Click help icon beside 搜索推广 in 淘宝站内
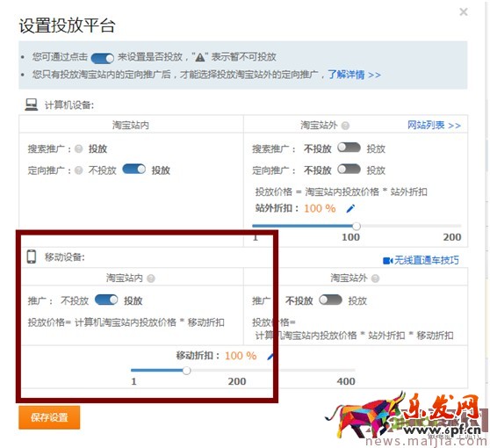This screenshot has width=490, height=448. point(79,148)
